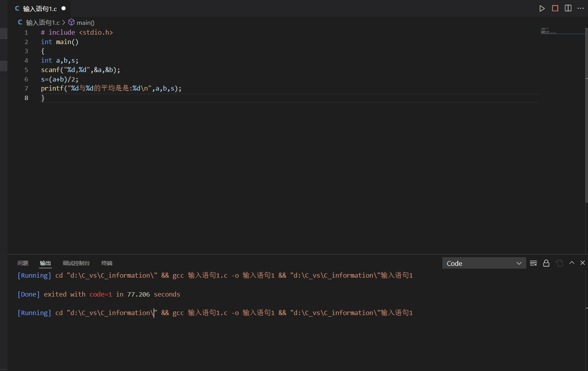The image size is (588, 371).
Task: Stop code run with red square icon
Action: click(x=555, y=8)
